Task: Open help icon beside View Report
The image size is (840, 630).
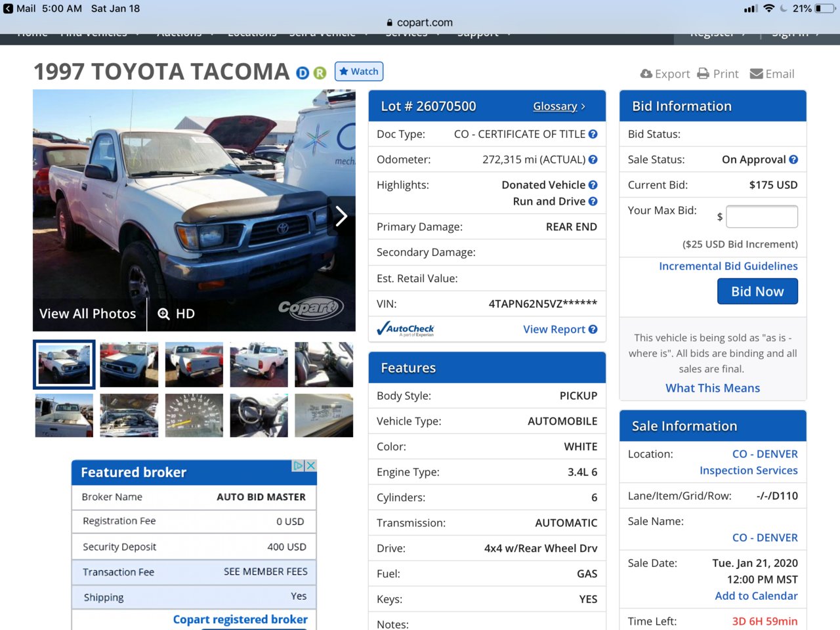Action: click(x=593, y=329)
